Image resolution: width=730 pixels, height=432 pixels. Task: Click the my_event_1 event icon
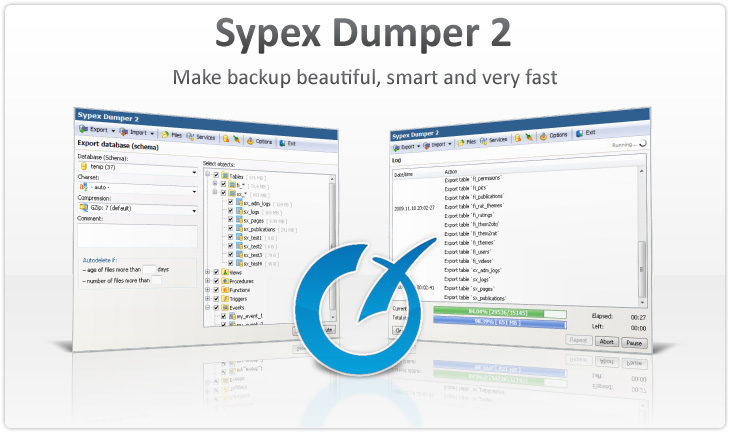[x=232, y=316]
